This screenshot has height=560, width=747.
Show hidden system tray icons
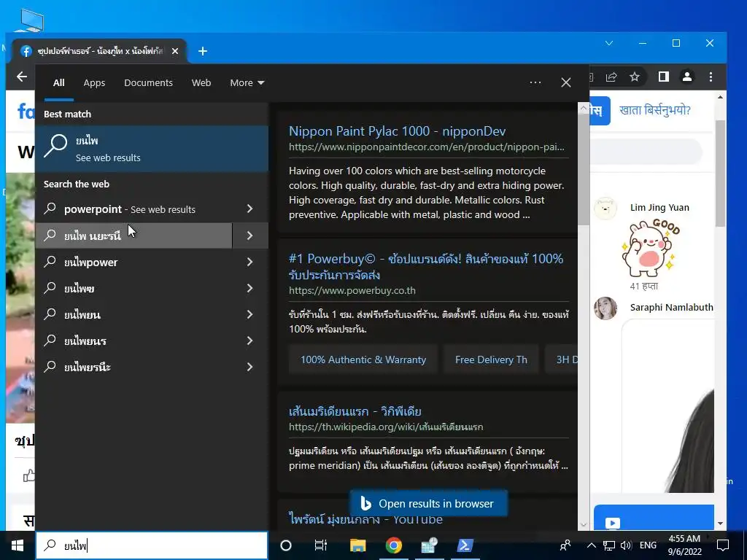tap(591, 545)
